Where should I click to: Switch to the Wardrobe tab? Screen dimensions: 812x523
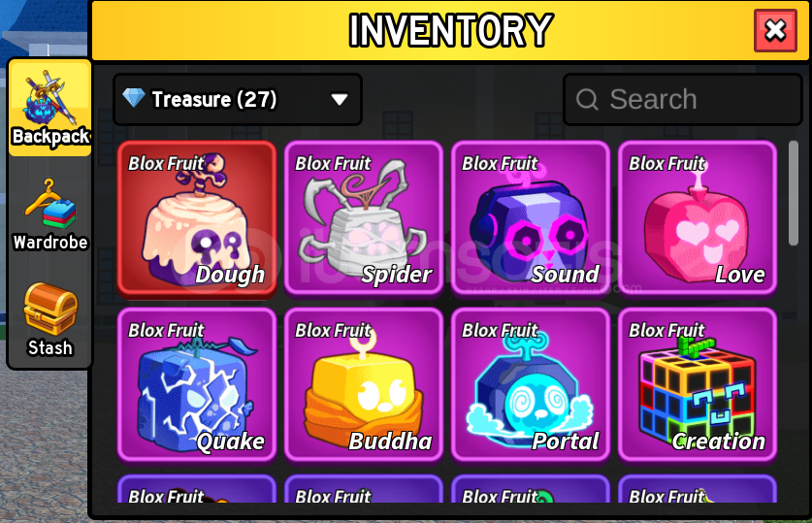(x=50, y=214)
